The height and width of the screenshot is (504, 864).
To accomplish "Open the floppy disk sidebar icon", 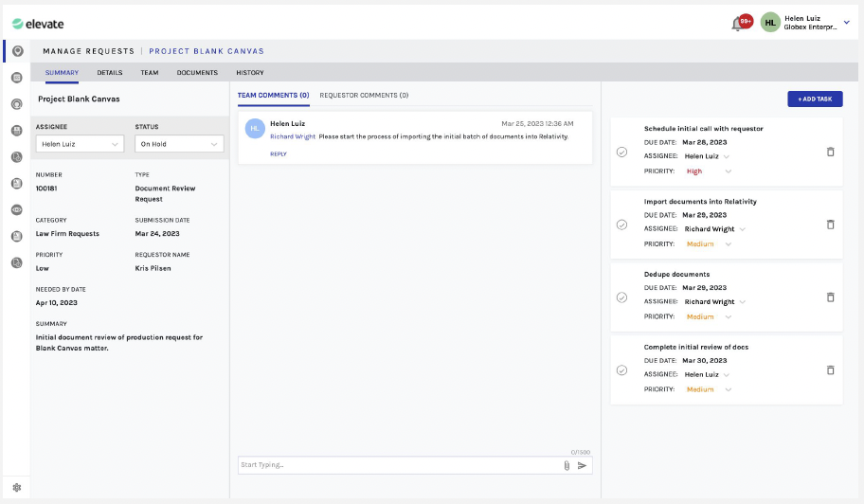I will (17, 131).
